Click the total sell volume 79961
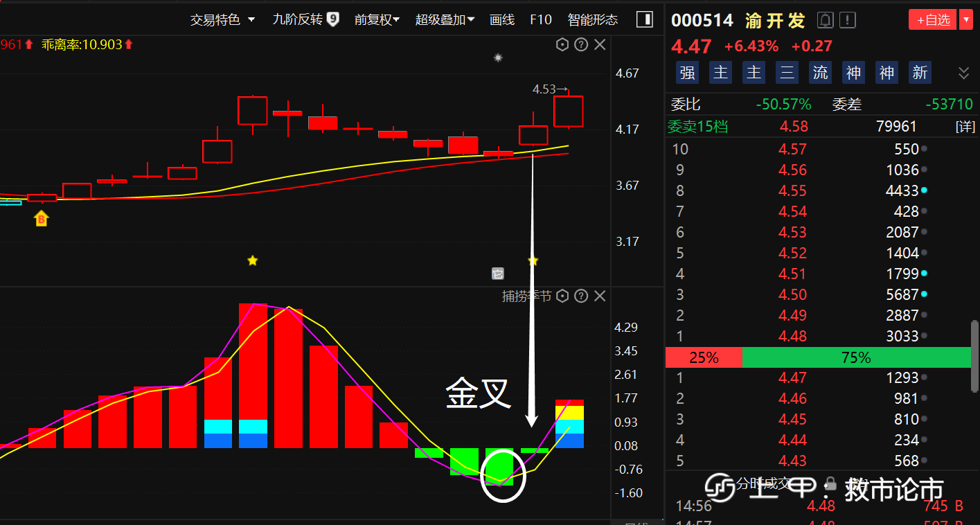The image size is (980, 525). click(896, 127)
